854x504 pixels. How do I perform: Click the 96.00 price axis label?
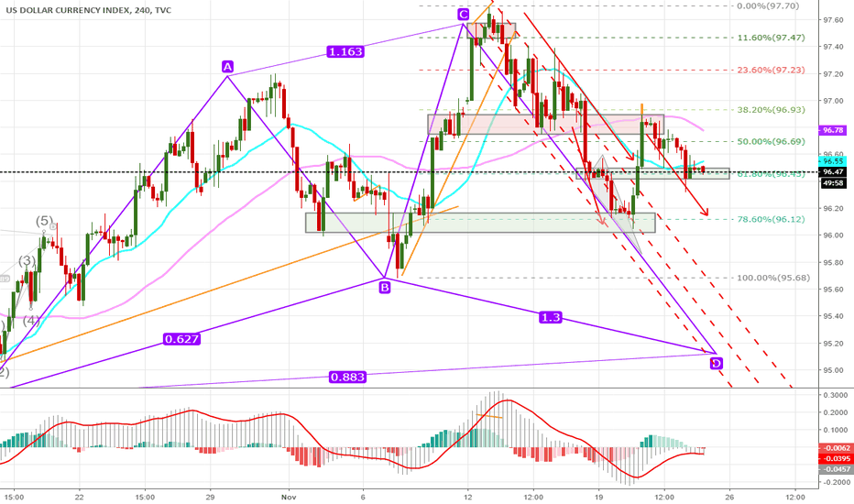pyautogui.click(x=833, y=236)
